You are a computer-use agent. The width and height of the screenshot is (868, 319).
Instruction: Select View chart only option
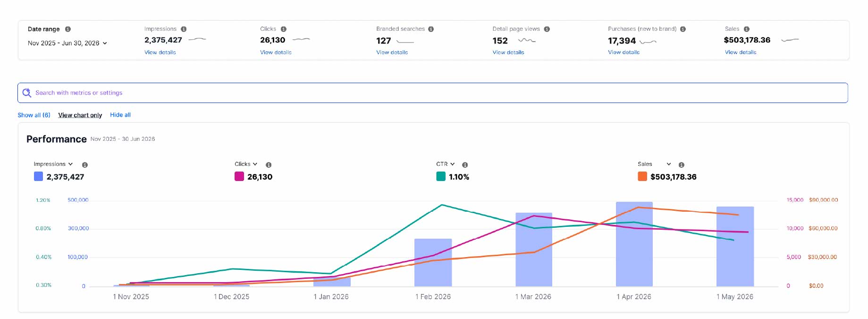[80, 115]
